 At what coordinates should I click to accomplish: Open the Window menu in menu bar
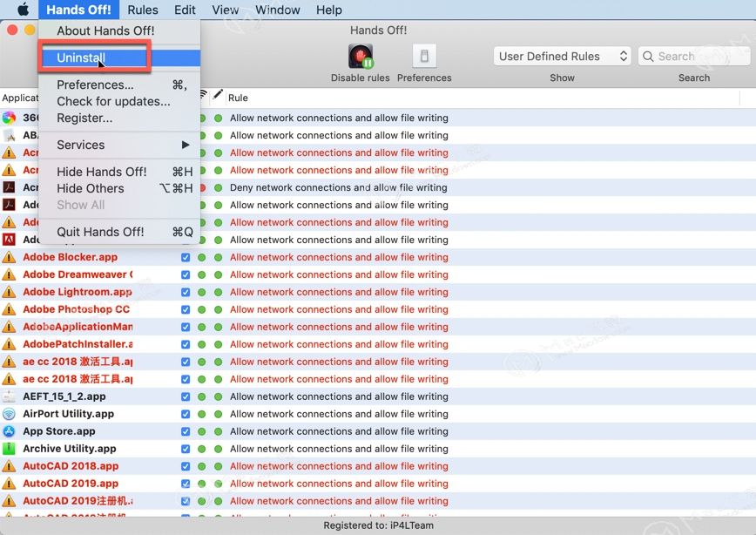tap(278, 10)
